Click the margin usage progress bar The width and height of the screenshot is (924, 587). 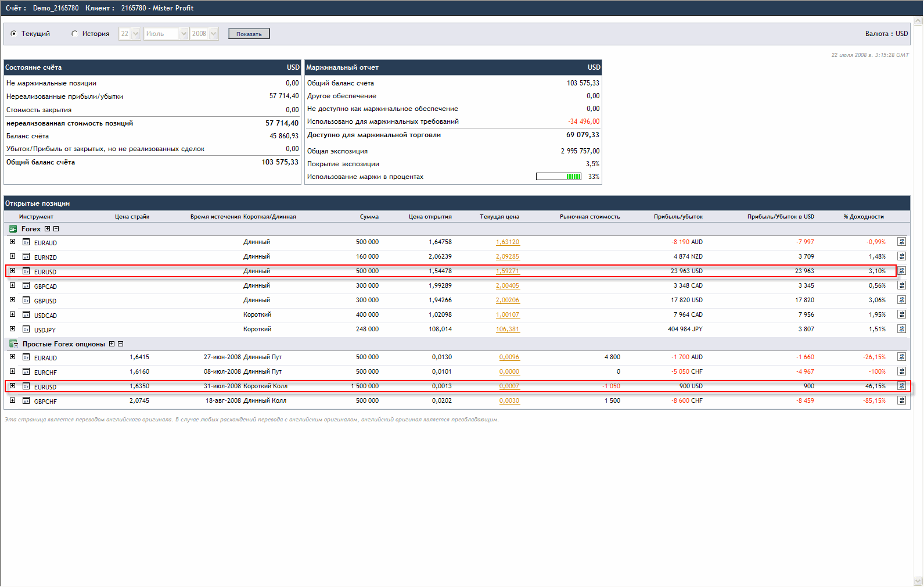click(x=558, y=177)
